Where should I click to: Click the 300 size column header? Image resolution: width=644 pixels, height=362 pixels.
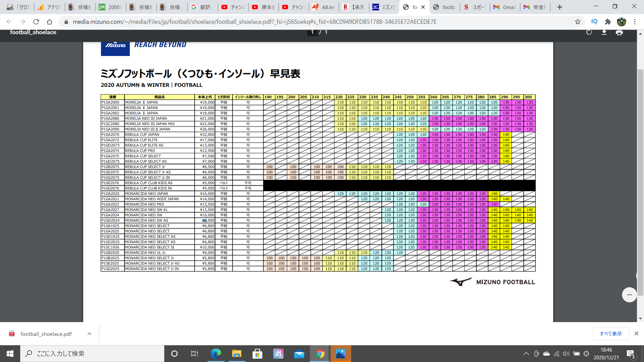[529, 97]
